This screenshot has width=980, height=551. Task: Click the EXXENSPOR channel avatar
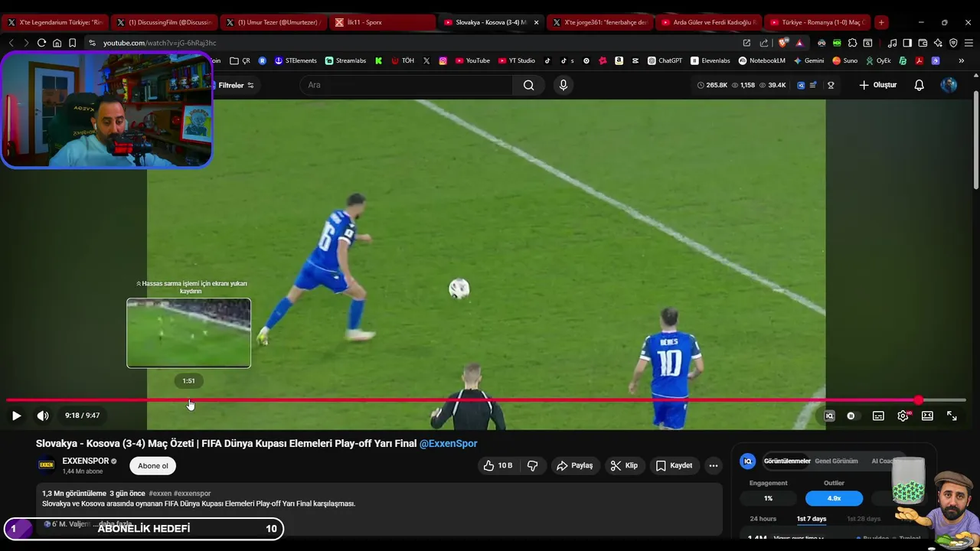point(47,465)
